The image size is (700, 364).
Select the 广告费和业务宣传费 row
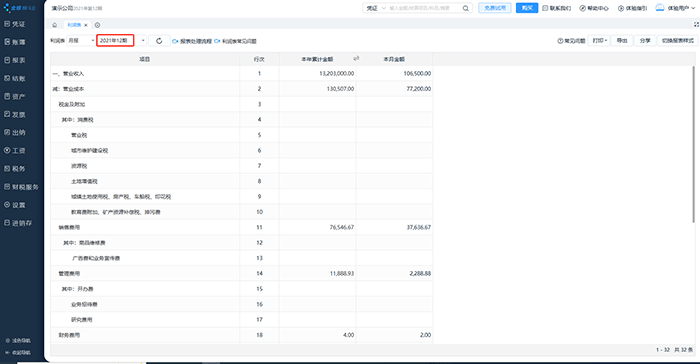pyautogui.click(x=242, y=258)
